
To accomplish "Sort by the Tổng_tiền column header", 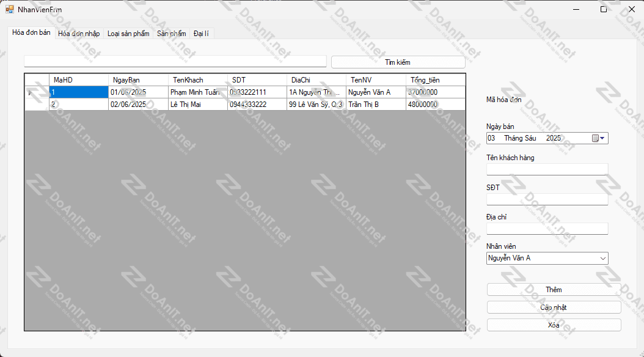I will 436,80.
